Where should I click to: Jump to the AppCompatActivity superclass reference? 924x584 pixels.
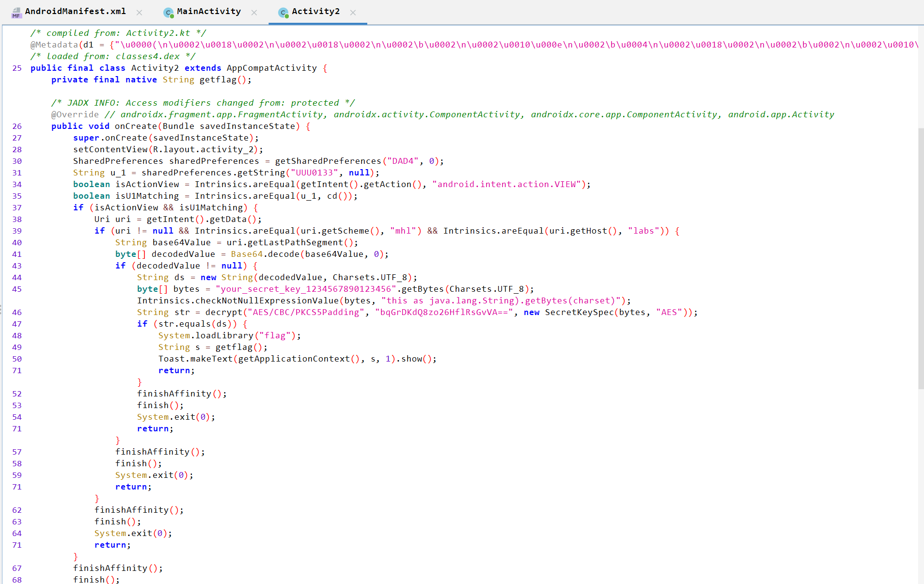click(x=271, y=68)
